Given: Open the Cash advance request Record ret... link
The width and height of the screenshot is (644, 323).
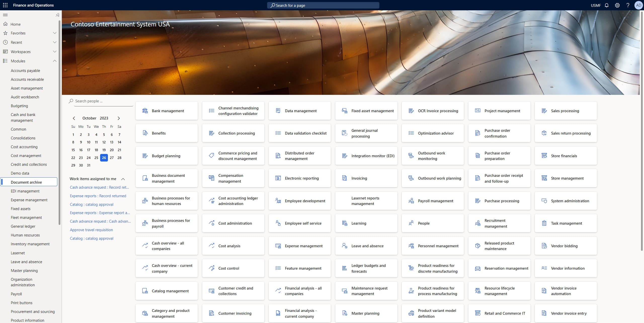Looking at the screenshot, I should click(x=99, y=187).
